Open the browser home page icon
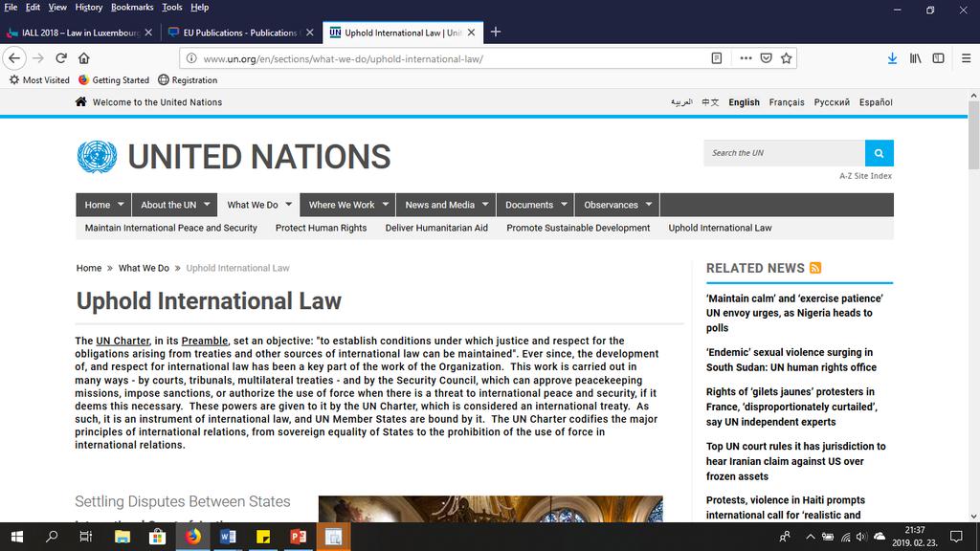Image resolution: width=980 pixels, height=551 pixels. tap(84, 58)
